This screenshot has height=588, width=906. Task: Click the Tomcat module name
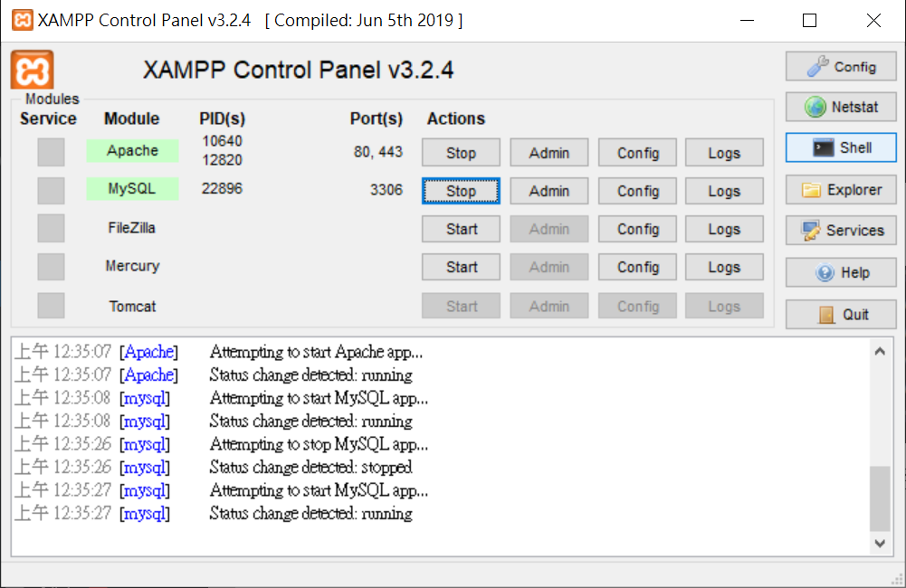pos(132,306)
